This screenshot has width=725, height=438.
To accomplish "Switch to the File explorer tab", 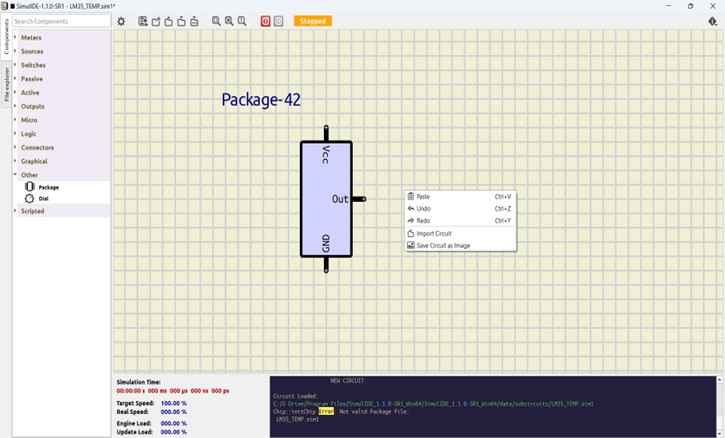I will (x=6, y=85).
